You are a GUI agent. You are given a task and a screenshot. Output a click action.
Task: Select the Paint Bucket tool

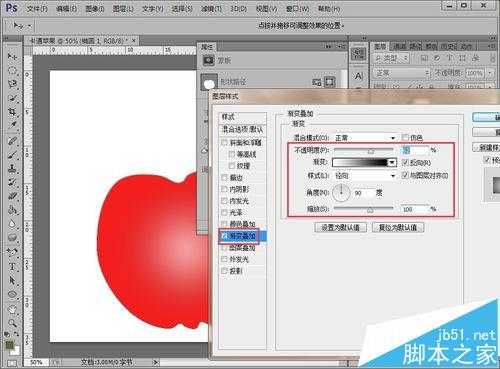tap(12, 210)
